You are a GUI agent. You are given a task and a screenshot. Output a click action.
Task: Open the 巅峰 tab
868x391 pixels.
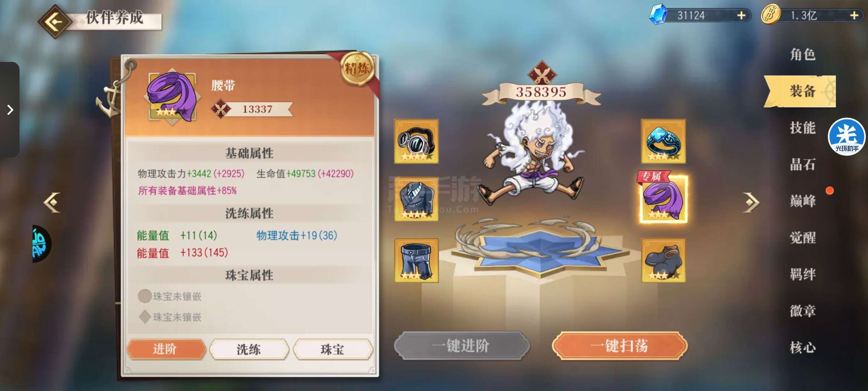803,201
